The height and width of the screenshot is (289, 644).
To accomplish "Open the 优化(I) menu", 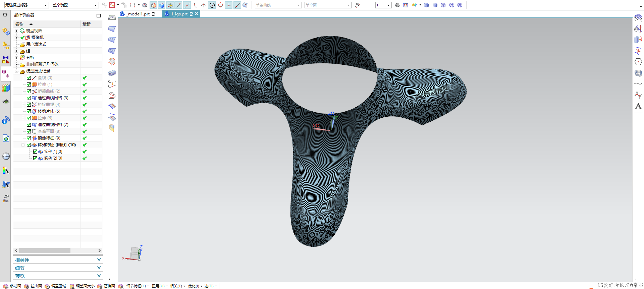I will coord(195,286).
